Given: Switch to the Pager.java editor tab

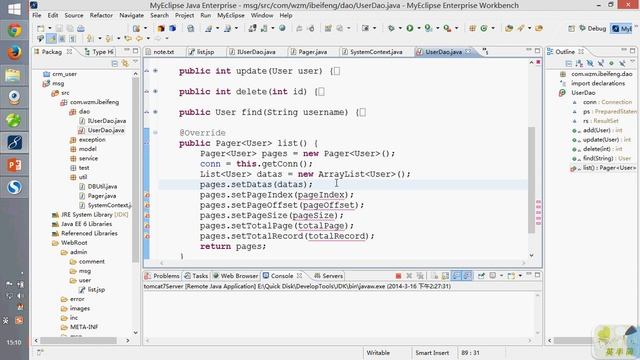Looking at the screenshot, I should coord(309,52).
